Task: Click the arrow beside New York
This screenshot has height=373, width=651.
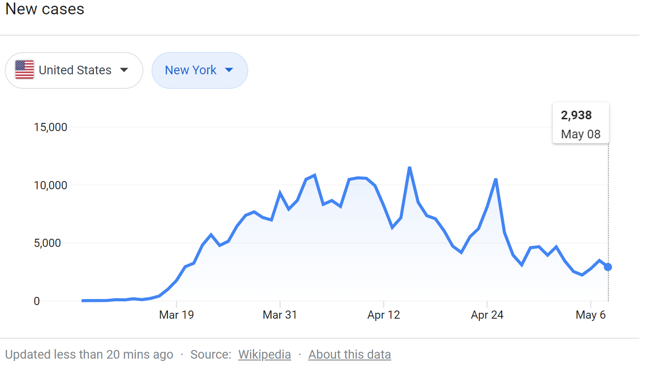Action: (229, 70)
